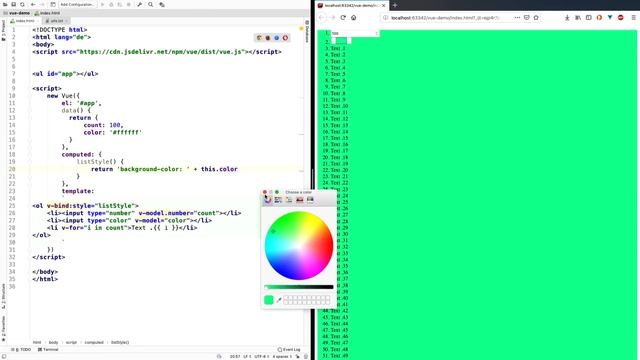Toggle the browser sidebar icon
This screenshot has height=360, width=640.
pos(588,18)
